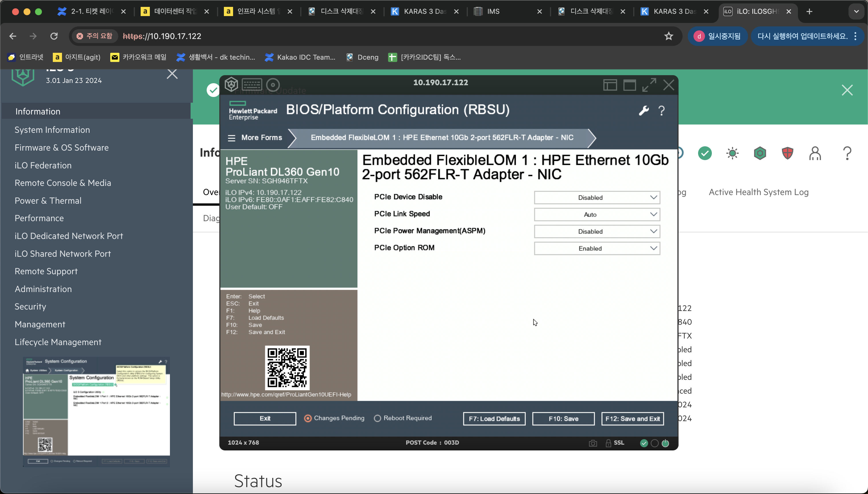Viewport: 868px width, 494px height.
Task: Dismiss the green banner with X
Action: point(847,90)
